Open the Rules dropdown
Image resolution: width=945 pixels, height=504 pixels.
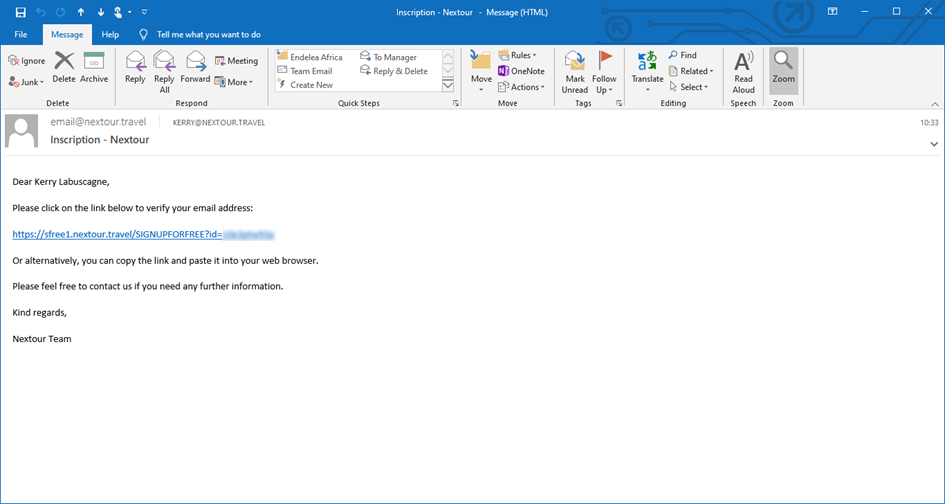tap(518, 55)
